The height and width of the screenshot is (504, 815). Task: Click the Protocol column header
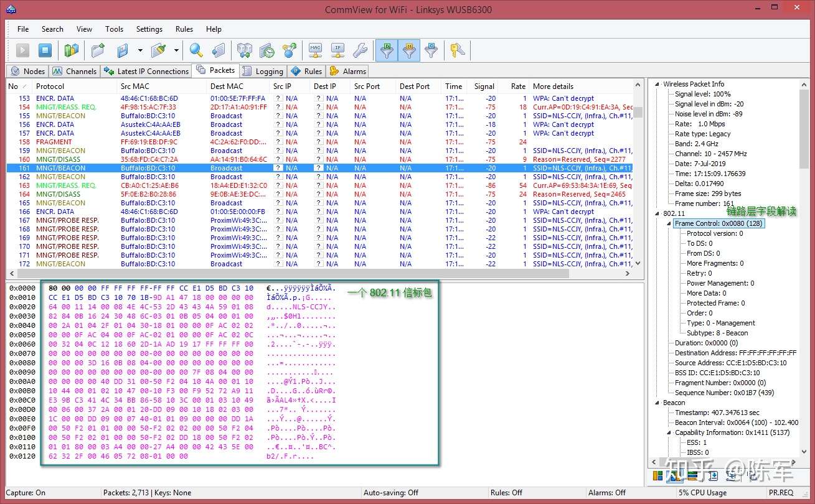coord(50,86)
